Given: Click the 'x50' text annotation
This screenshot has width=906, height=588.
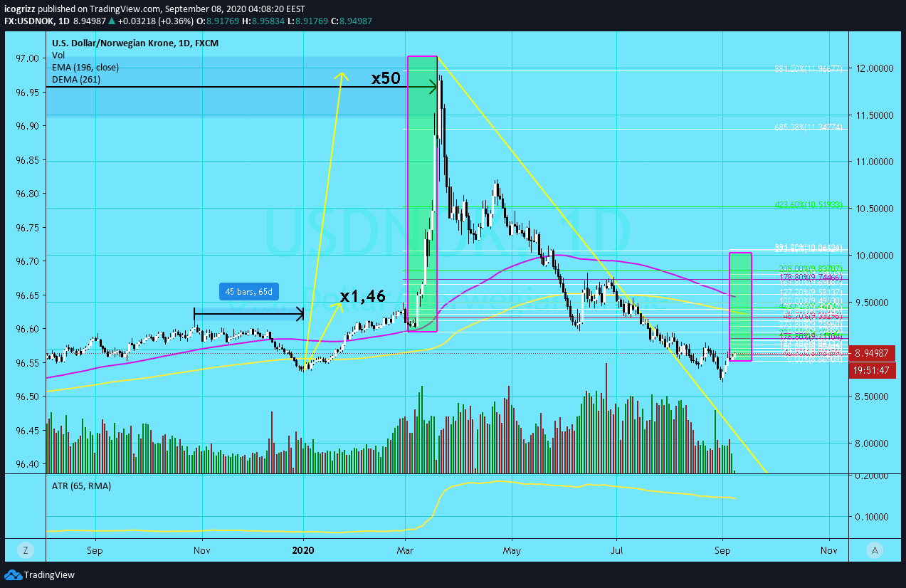Looking at the screenshot, I should coord(386,78).
